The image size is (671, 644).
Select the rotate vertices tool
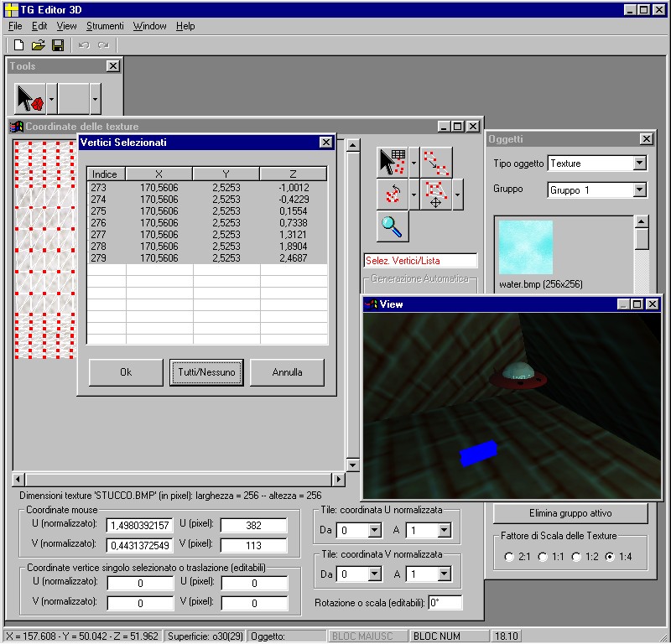[x=393, y=194]
